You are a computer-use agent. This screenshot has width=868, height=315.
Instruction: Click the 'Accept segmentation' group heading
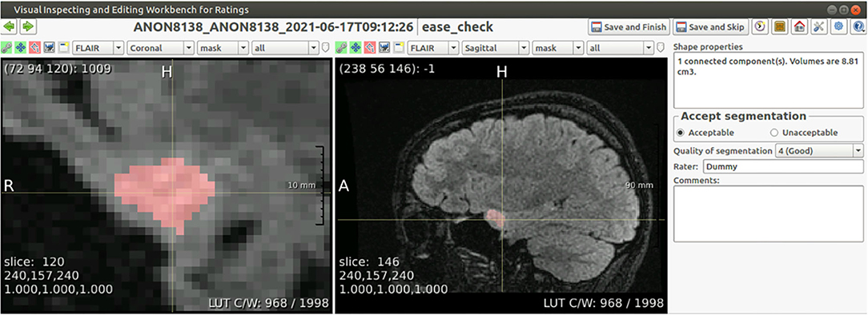743,116
